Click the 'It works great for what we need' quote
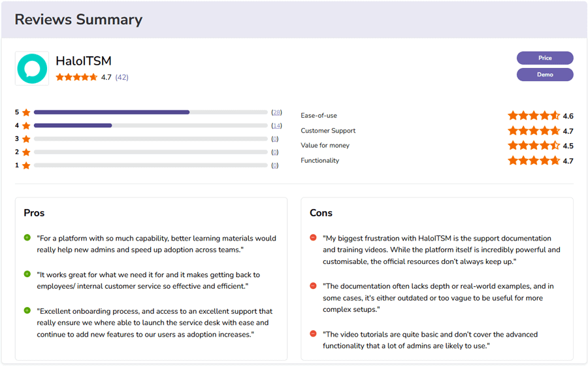The image size is (588, 366). click(148, 280)
